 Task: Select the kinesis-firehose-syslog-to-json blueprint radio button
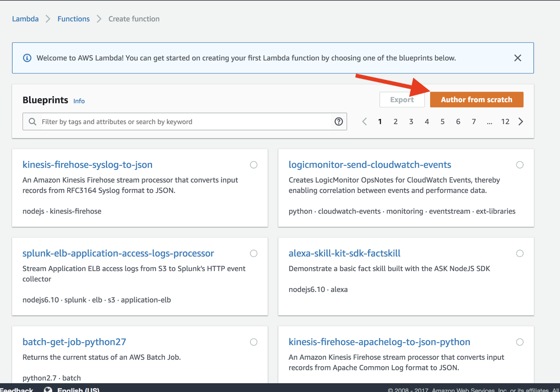point(254,165)
